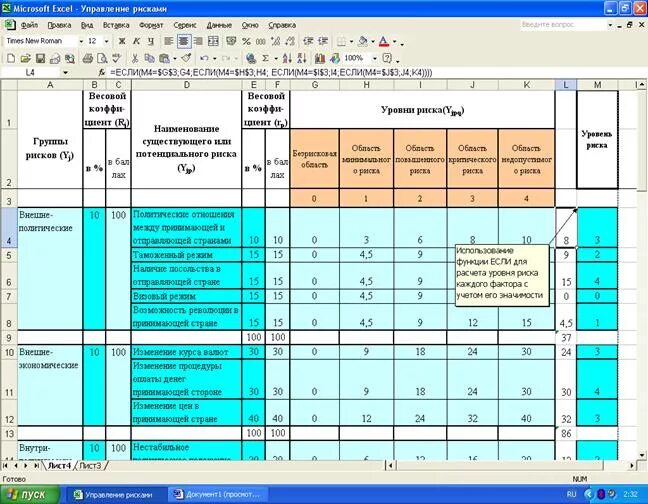Click the Format Painter brush

(186, 58)
